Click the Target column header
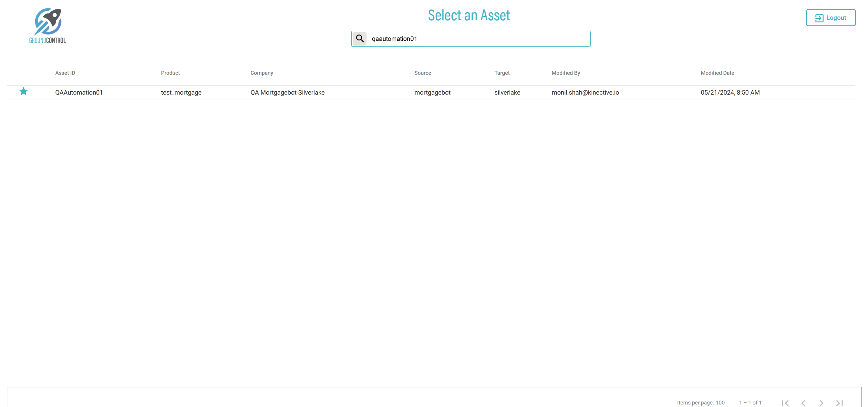868x407 pixels. tap(502, 73)
